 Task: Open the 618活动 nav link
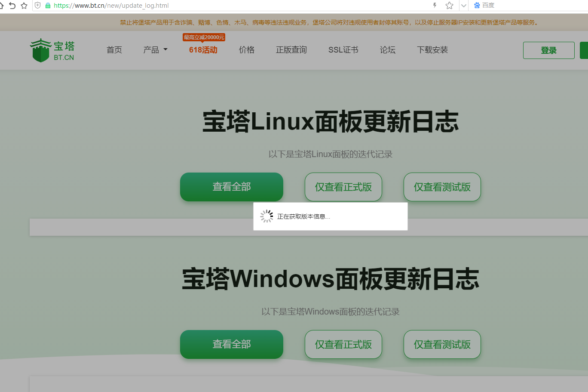(x=203, y=50)
